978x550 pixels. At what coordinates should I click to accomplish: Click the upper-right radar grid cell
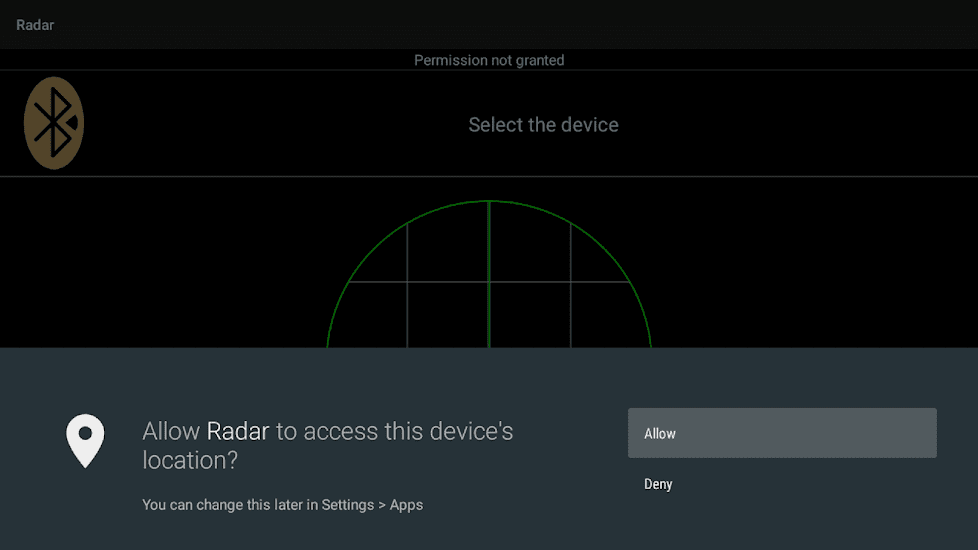coord(530,250)
